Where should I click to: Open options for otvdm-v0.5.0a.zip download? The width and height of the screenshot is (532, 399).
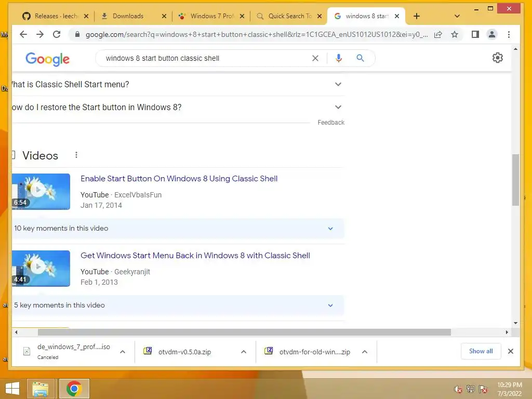point(244,352)
